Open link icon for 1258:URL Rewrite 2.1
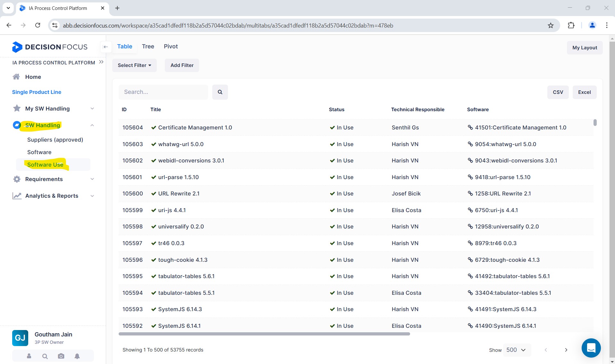 (470, 194)
